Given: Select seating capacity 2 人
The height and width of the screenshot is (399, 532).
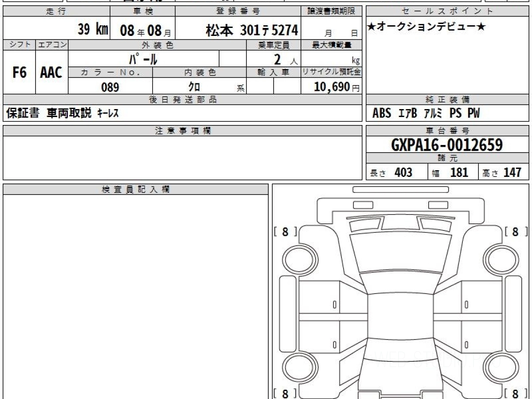Looking at the screenshot, I should pos(285,59).
